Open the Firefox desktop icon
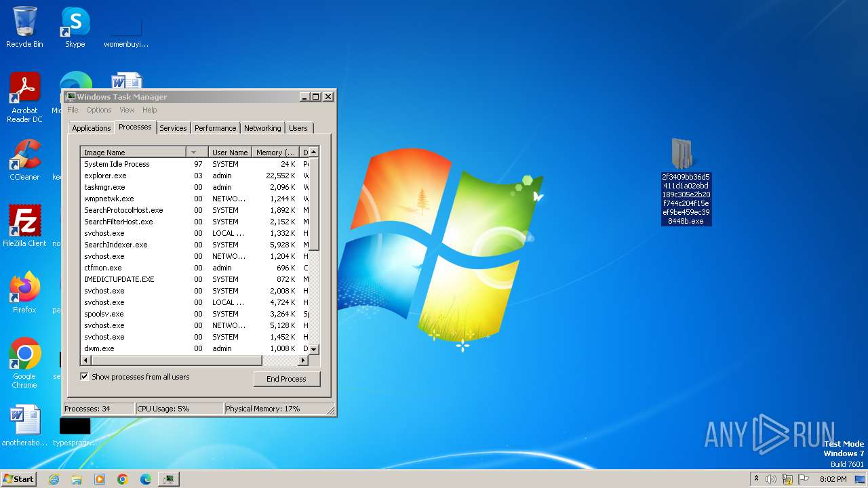Viewport: 868px width, 488px height. (24, 292)
